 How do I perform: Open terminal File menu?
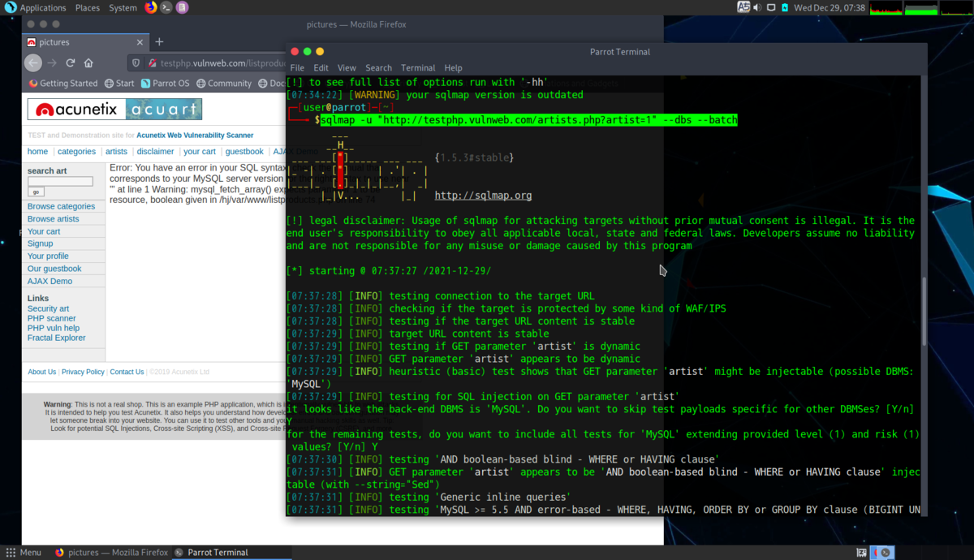[297, 68]
